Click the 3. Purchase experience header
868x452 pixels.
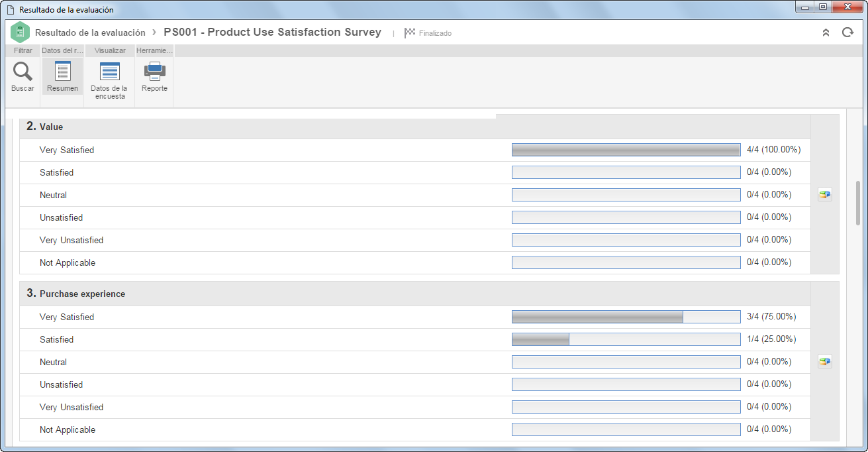pyautogui.click(x=415, y=294)
